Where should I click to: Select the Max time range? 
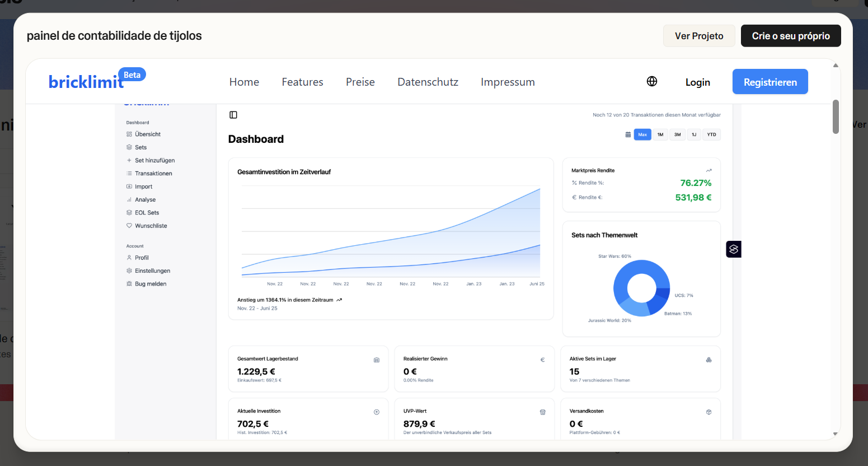coord(642,134)
